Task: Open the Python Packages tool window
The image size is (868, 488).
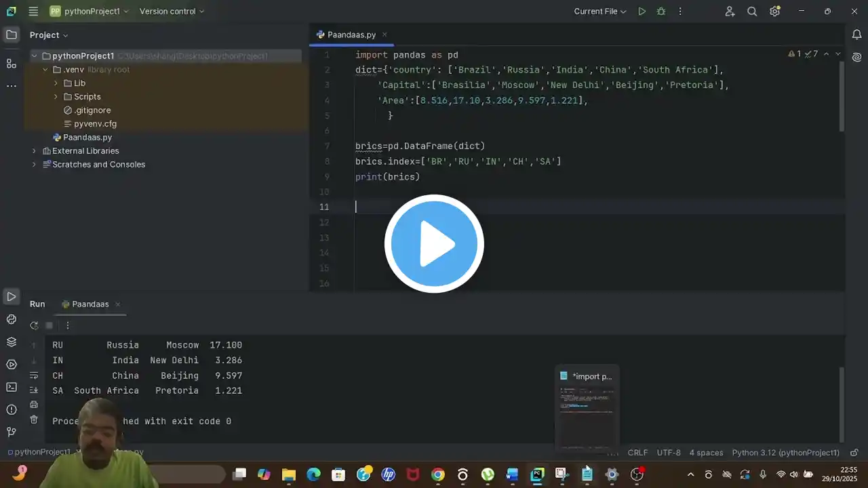Action: [x=12, y=342]
